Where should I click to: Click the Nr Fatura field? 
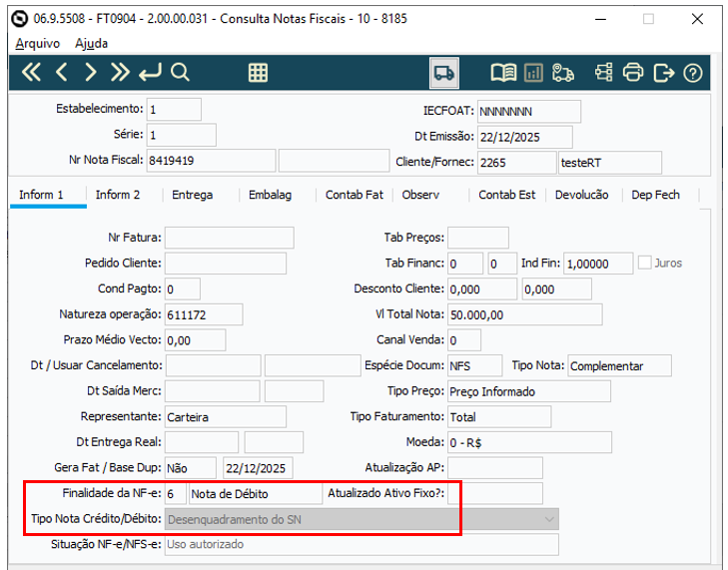point(229,238)
